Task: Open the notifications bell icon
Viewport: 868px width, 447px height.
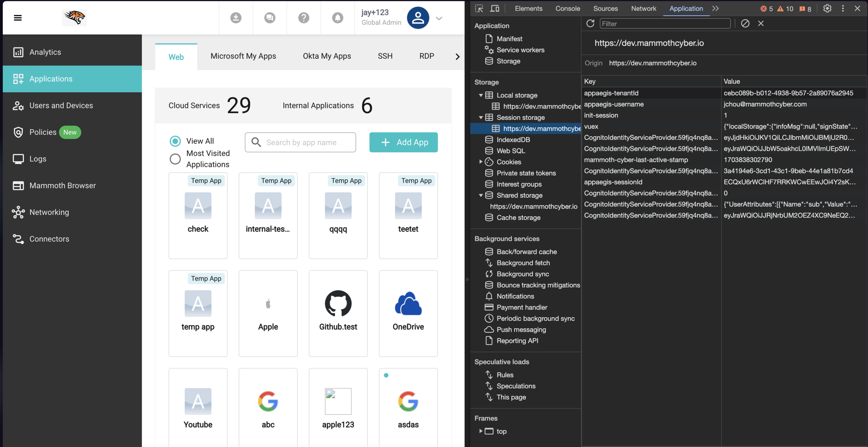Action: click(x=337, y=18)
